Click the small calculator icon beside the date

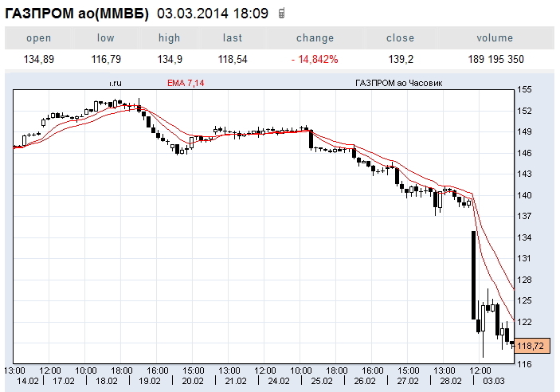(281, 14)
